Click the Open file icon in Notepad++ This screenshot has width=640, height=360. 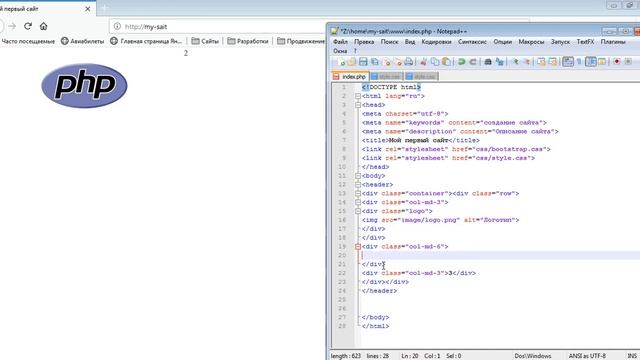click(x=351, y=62)
